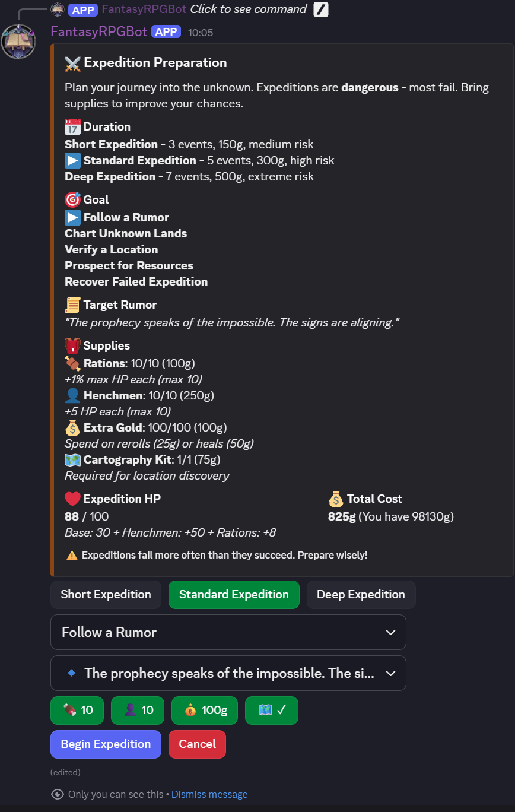This screenshot has width=515, height=812.
Task: Click the FantasyRPGBot username in message header
Action: [99, 32]
